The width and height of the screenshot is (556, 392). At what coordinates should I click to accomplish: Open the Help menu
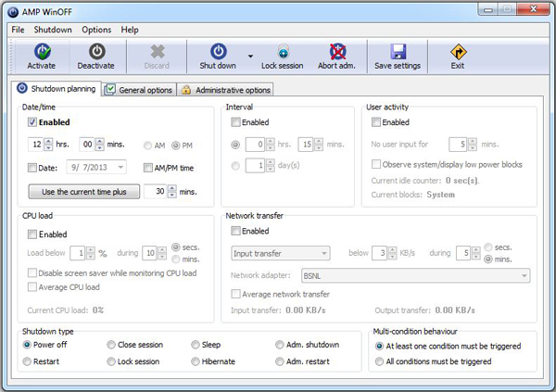pyautogui.click(x=130, y=30)
